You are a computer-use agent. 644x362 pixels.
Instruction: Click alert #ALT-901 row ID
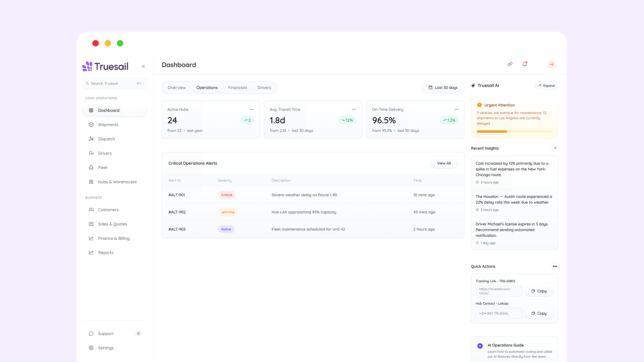click(177, 195)
